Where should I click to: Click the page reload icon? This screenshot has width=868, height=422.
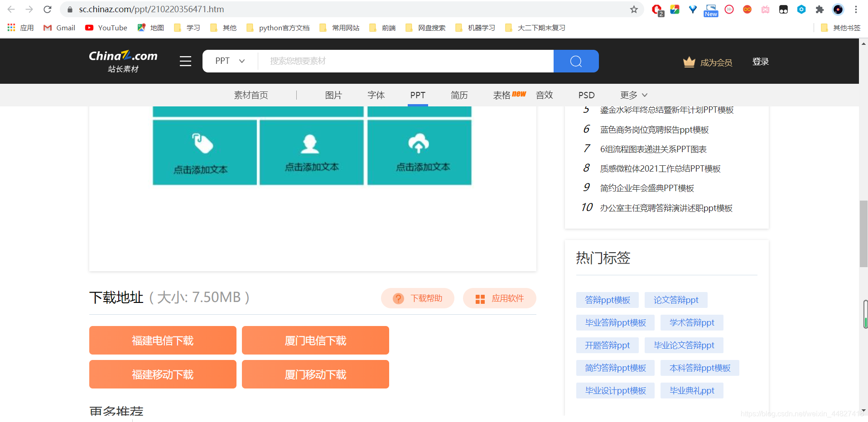coord(48,9)
